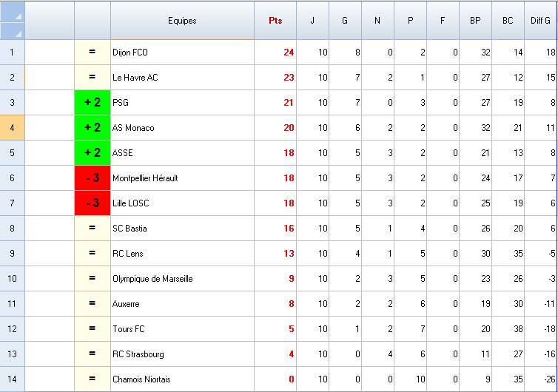Click the green +2 cell beside PSG
558x392 pixels.
coord(93,103)
